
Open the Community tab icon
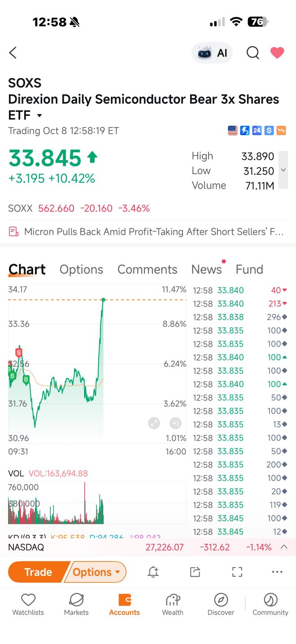tap(270, 604)
